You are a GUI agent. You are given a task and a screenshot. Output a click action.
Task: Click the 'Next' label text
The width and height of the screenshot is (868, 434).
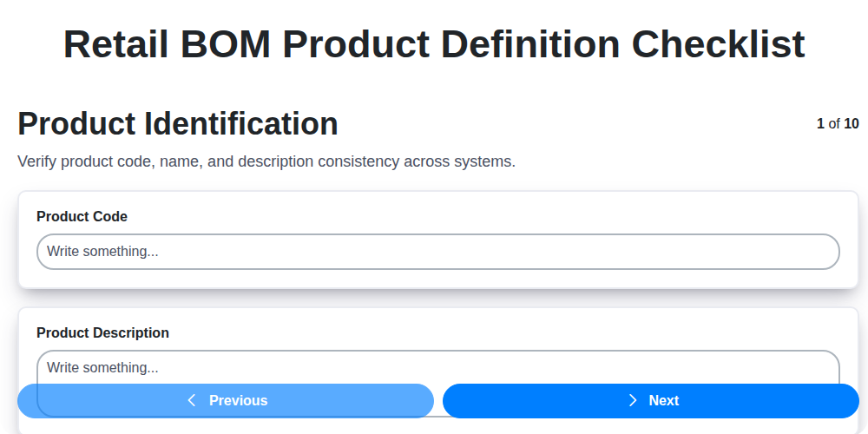click(x=664, y=401)
